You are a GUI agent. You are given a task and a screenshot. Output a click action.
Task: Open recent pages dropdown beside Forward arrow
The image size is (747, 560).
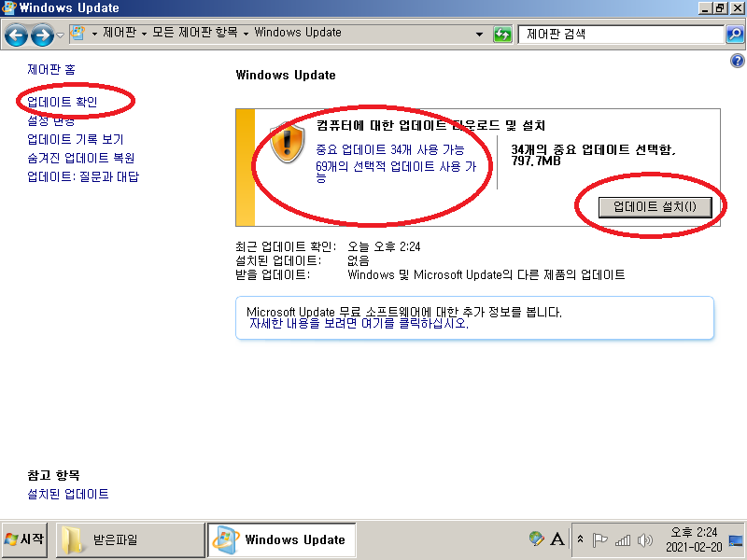click(x=60, y=35)
